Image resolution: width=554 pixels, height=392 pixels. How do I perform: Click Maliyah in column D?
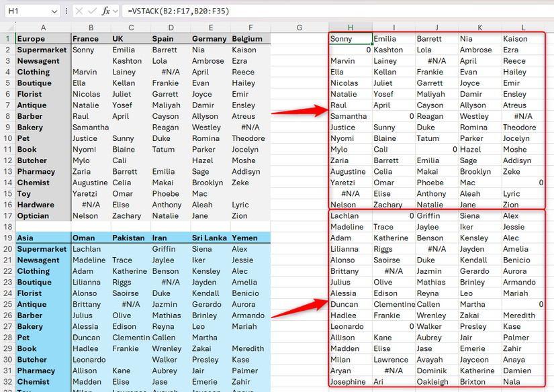tap(171, 105)
